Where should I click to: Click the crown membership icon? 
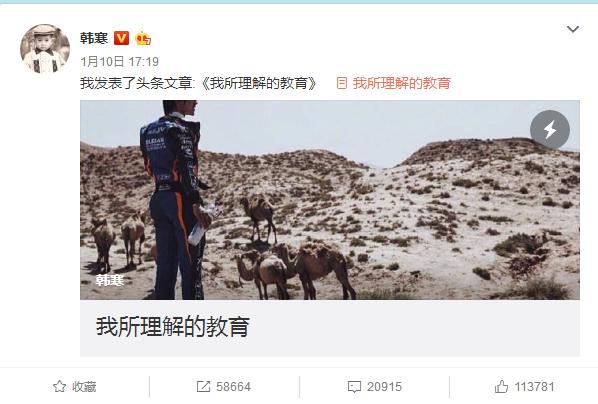[143, 38]
